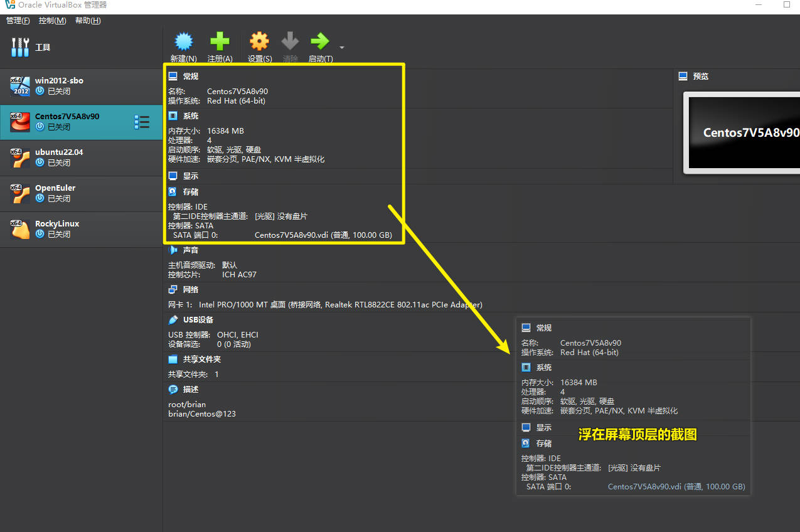Open 帮助(H) menu

point(88,21)
